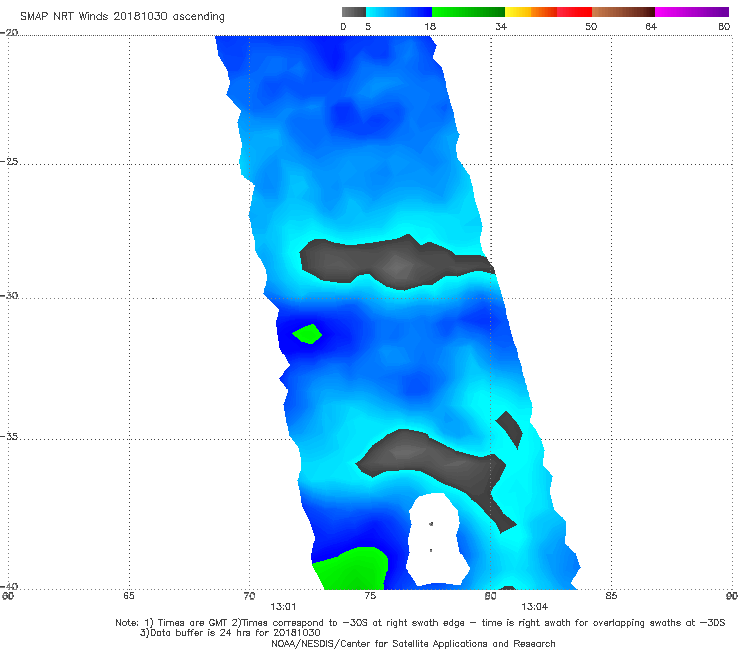Screen dimensions: 740x650
Task: Select the magenta 64-80 colorbar segment
Action: point(692,12)
